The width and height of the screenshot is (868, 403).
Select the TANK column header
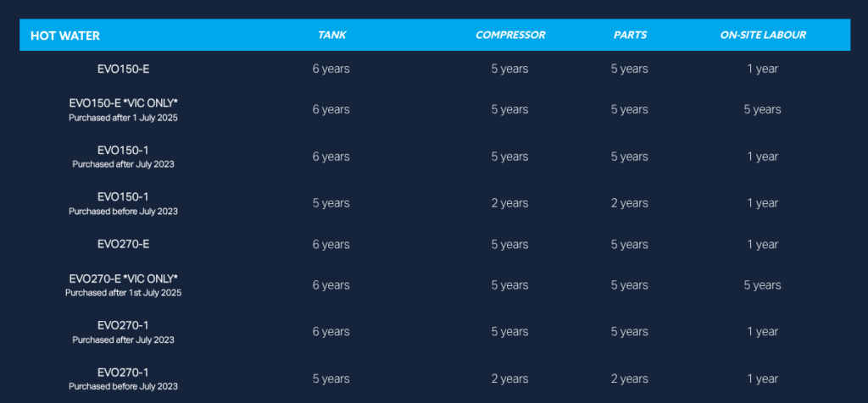[331, 36]
